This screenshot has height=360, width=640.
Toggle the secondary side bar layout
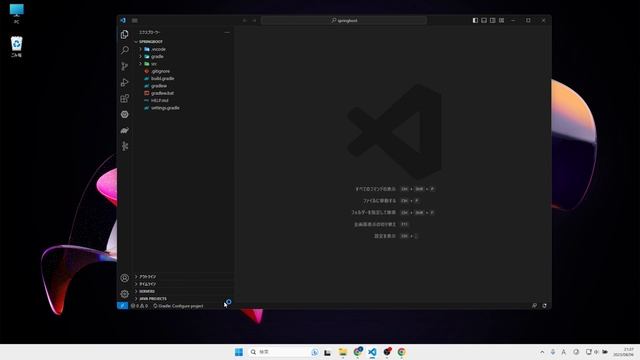click(493, 20)
